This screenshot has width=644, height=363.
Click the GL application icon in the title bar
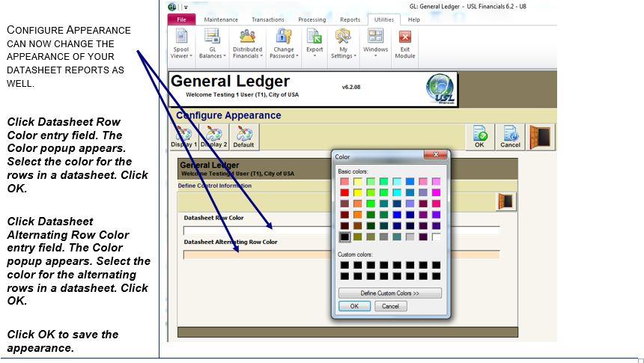[172, 7]
